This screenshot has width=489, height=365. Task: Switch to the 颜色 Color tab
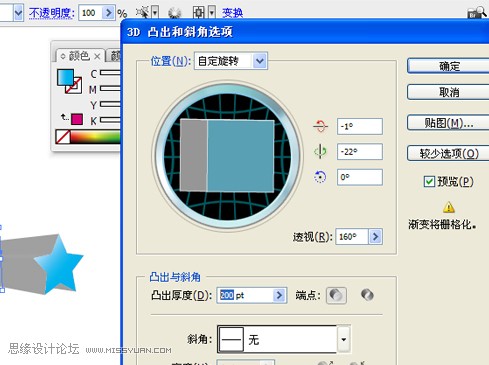coord(79,56)
